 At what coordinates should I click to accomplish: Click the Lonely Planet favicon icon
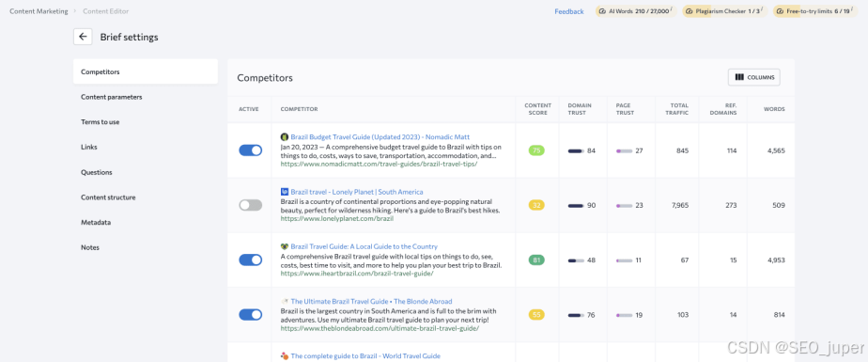(x=285, y=192)
